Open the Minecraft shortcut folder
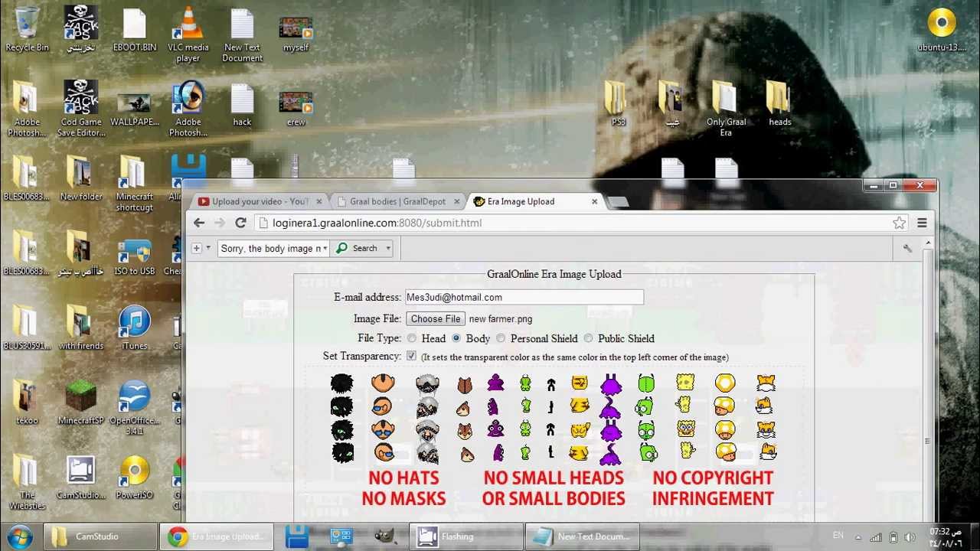Viewport: 980px width, 551px height. click(135, 184)
